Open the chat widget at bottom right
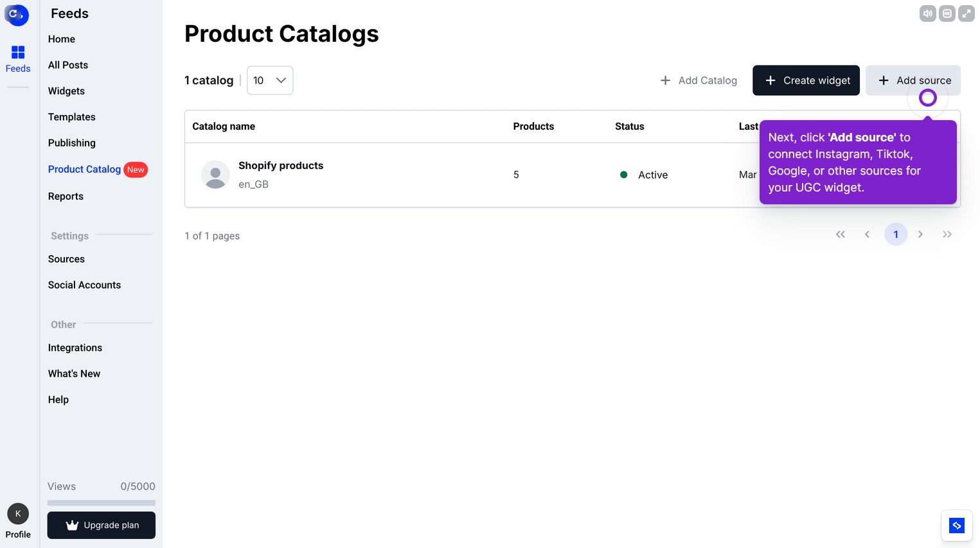 [957, 525]
